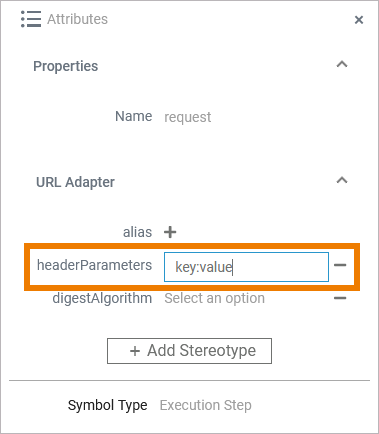
Task: Select the digestAlgorithm label
Action: (102, 298)
